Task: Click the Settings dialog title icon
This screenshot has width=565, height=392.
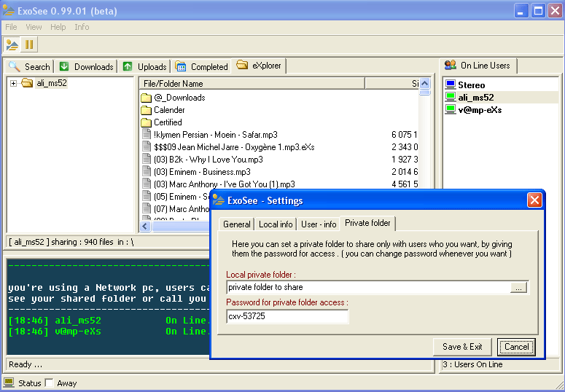Action: (x=219, y=200)
